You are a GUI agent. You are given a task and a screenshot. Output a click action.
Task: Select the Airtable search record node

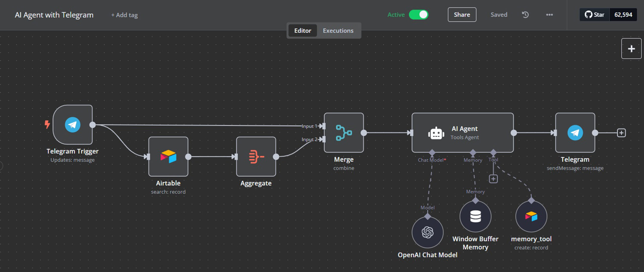click(x=168, y=157)
